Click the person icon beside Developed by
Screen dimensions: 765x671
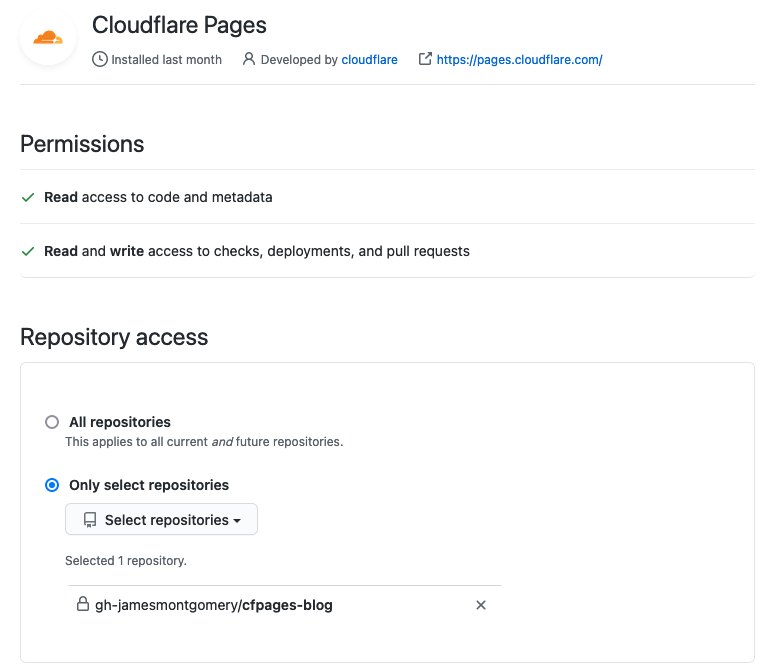pos(249,59)
